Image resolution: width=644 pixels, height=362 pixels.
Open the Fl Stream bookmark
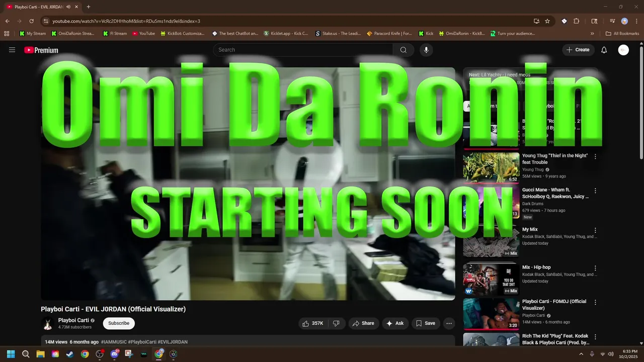115,34
